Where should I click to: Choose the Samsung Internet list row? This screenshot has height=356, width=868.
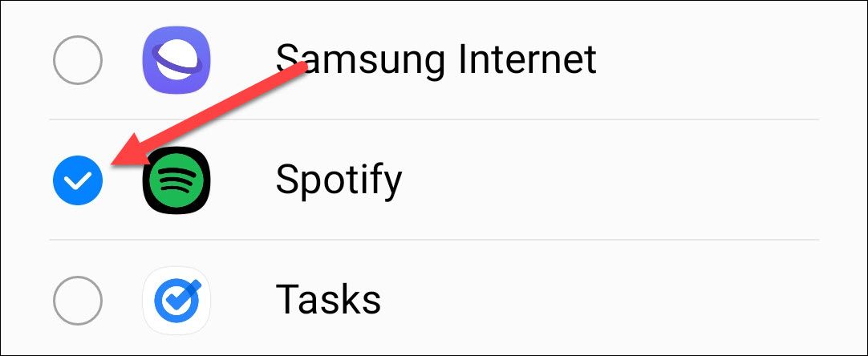point(434,60)
